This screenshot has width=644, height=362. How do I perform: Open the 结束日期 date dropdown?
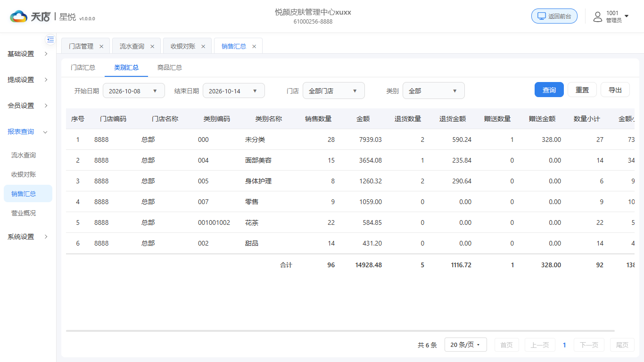point(234,91)
